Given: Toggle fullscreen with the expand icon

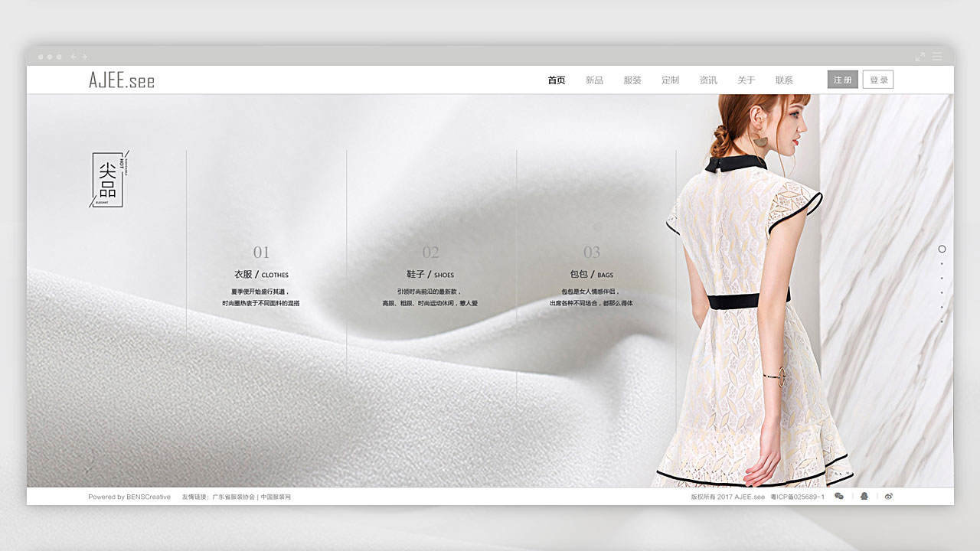Looking at the screenshot, I should point(920,57).
